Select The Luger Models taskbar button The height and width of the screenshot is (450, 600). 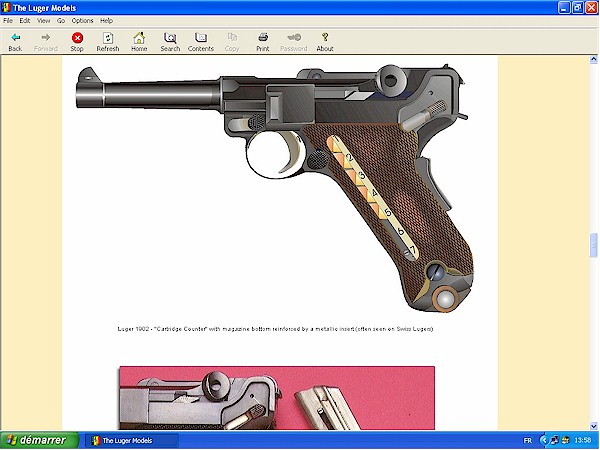click(x=130, y=440)
